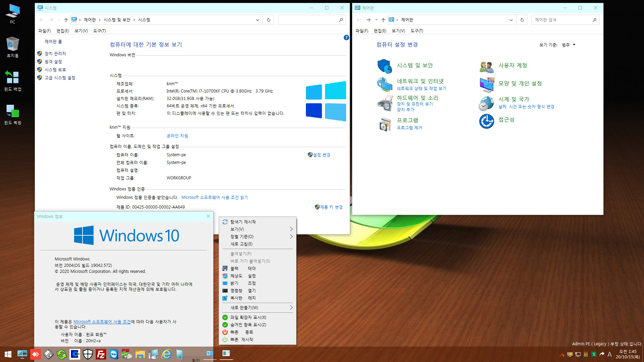The image size is (644, 362).
Task: Open clock and date in system tray
Action: click(x=628, y=354)
